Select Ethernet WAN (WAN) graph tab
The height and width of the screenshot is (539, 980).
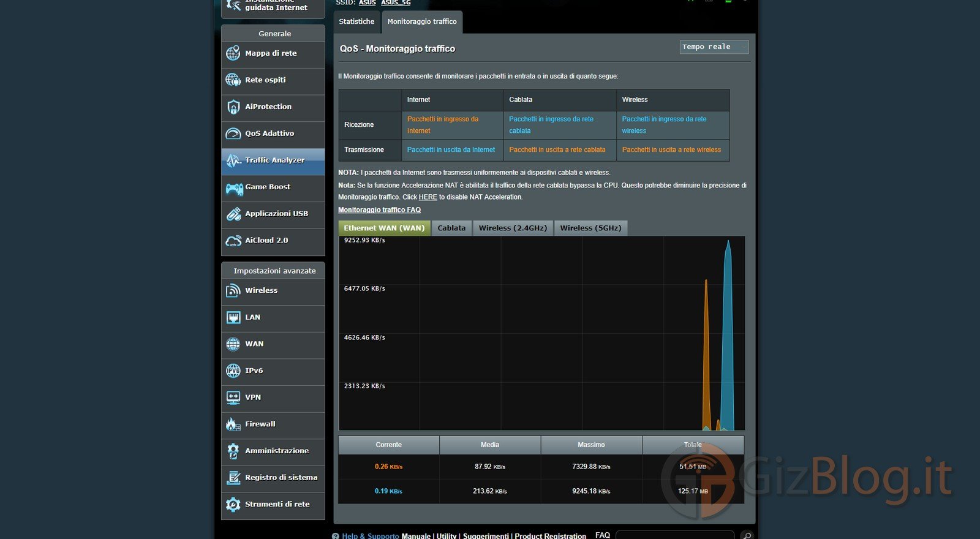384,228
